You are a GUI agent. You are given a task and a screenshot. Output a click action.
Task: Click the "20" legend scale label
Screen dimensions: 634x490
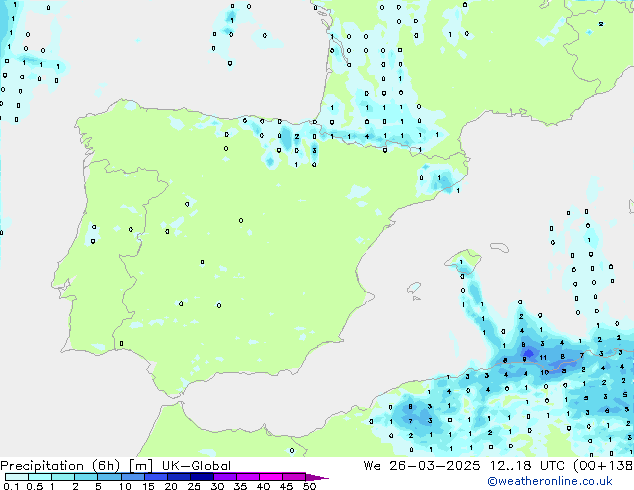coord(171,486)
